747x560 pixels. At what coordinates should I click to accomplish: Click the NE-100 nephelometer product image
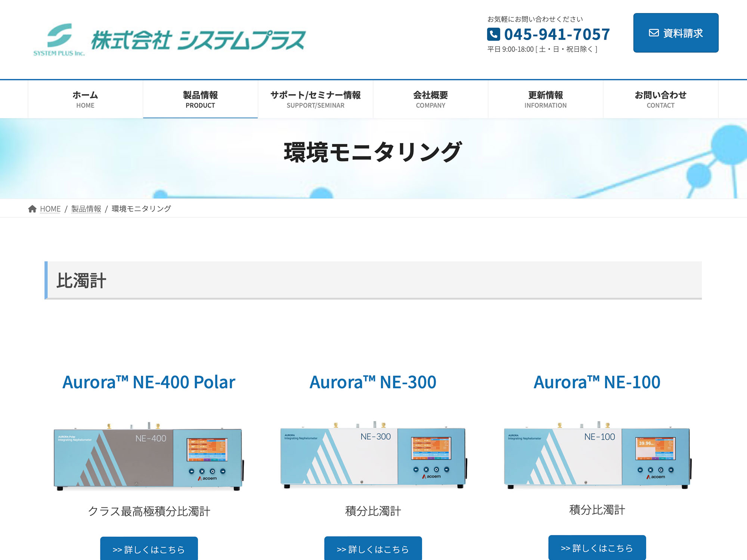597,456
